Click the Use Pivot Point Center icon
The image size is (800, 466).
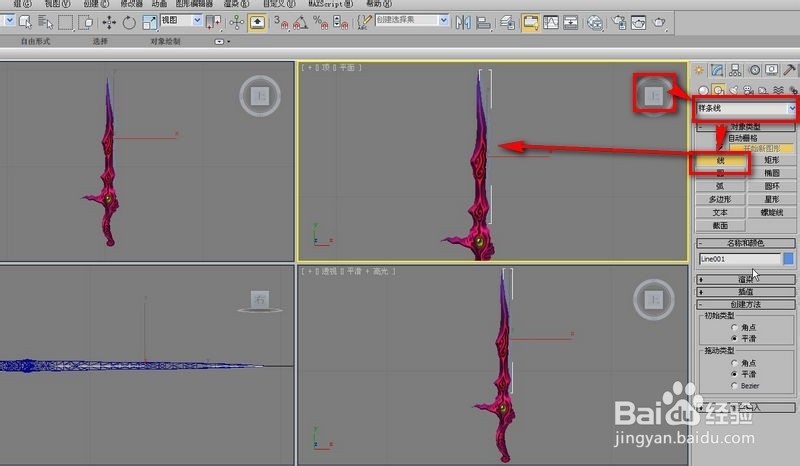pos(213,22)
